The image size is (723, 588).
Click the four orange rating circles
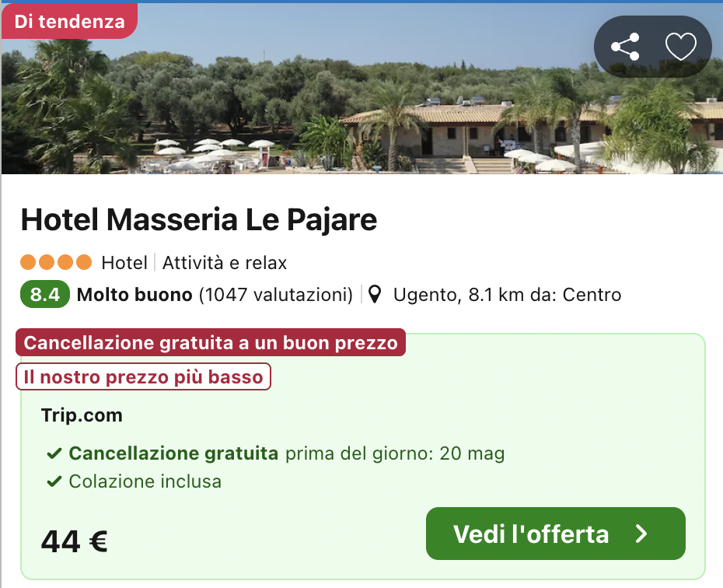tap(56, 263)
